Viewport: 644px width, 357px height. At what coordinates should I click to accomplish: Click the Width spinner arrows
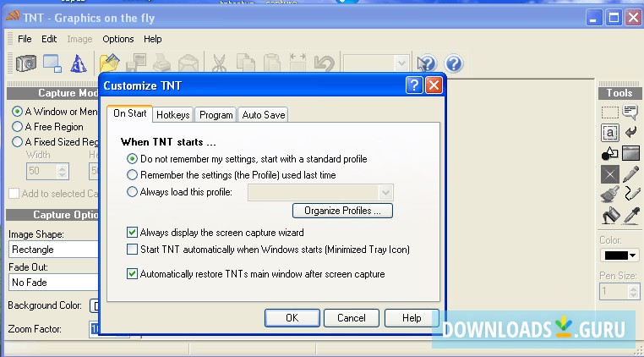[x=63, y=171]
